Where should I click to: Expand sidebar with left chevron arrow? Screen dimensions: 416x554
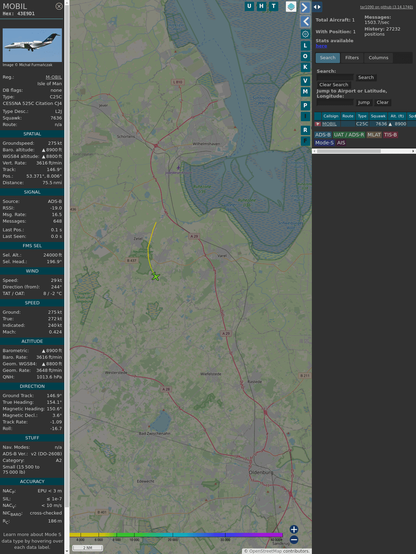click(305, 21)
